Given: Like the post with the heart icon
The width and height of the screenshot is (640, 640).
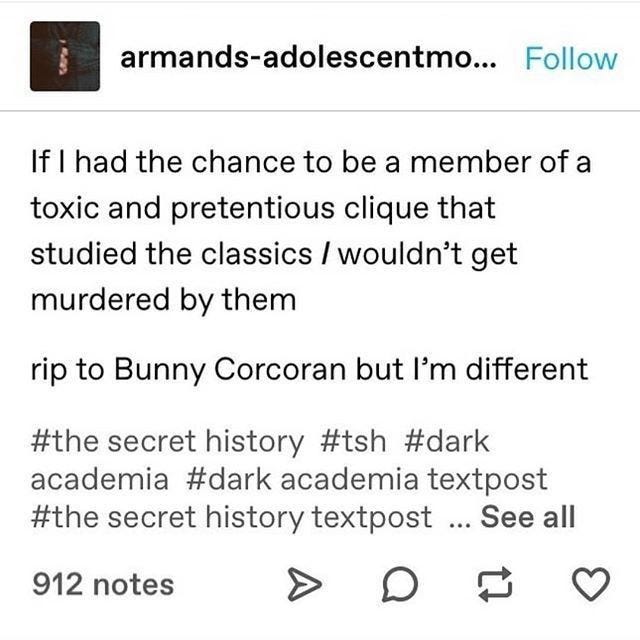Looking at the screenshot, I should click(x=591, y=584).
